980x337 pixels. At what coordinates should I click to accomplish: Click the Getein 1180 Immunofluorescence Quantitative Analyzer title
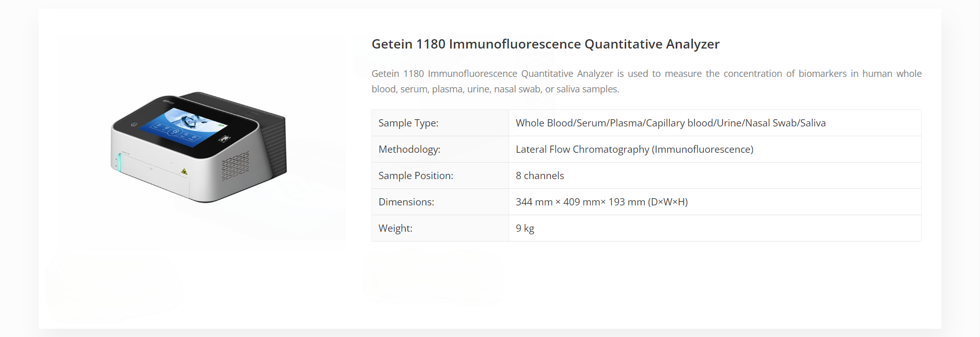[x=545, y=44]
